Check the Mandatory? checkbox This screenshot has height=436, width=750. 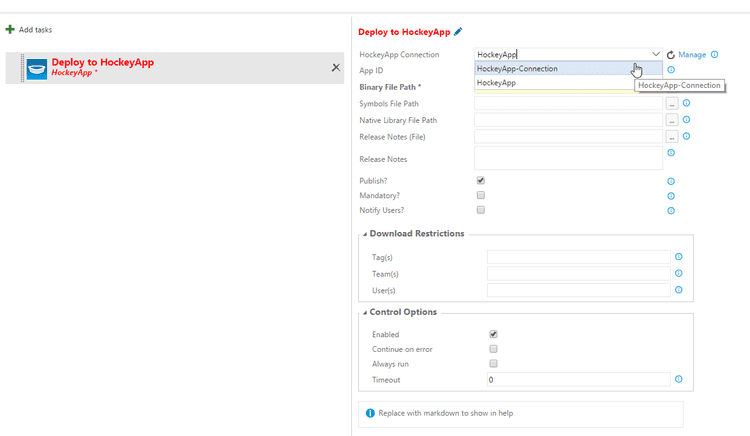pyautogui.click(x=481, y=195)
